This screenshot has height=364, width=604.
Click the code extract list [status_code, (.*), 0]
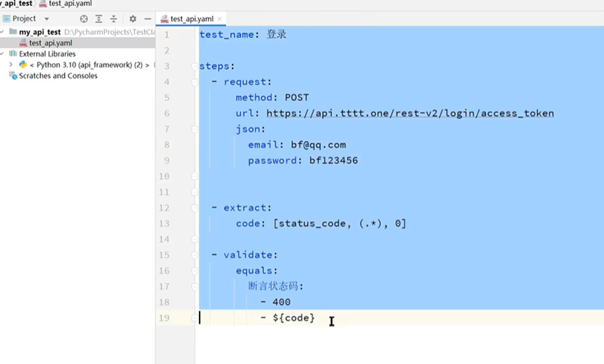340,224
